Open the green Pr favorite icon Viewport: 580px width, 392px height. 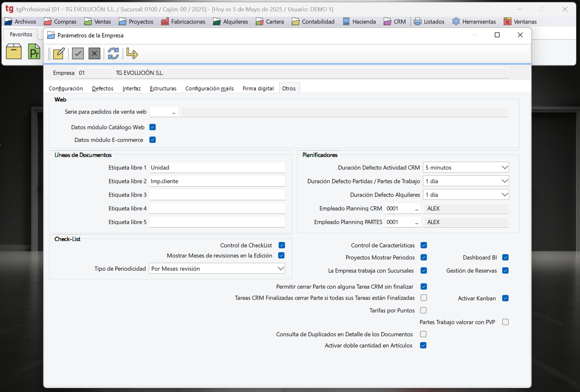[x=34, y=52]
